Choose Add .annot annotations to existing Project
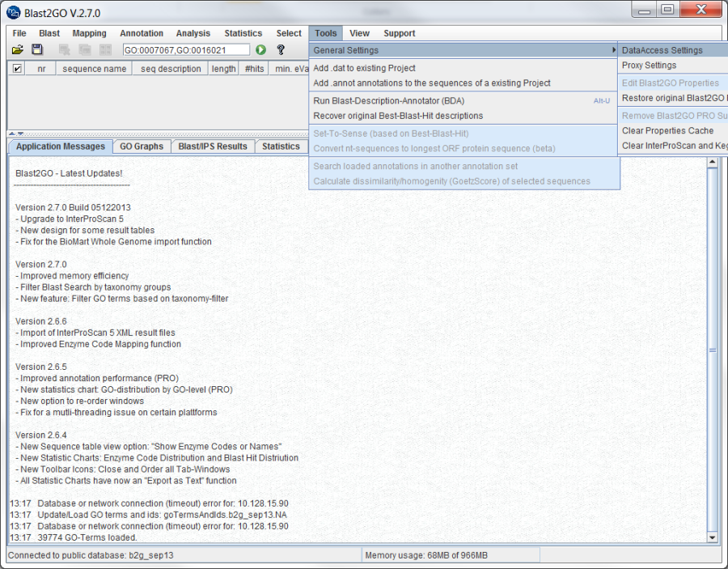Screen dimensions: 728x569 pyautogui.click(x=464, y=83)
